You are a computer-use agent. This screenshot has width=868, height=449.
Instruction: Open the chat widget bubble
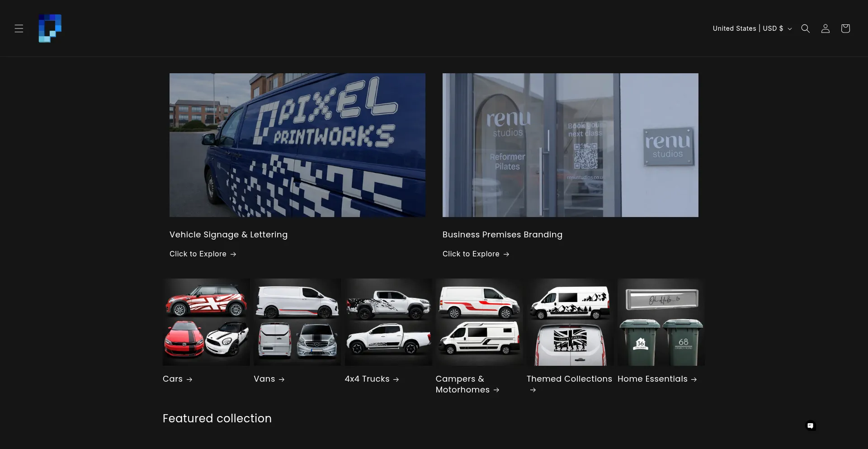810,425
